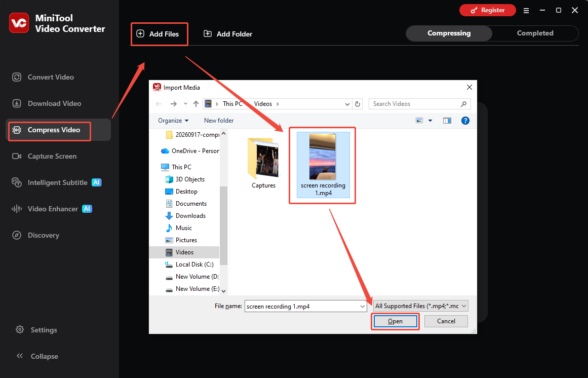Open Video Enhancer AI feature
The image size is (588, 378).
click(52, 209)
